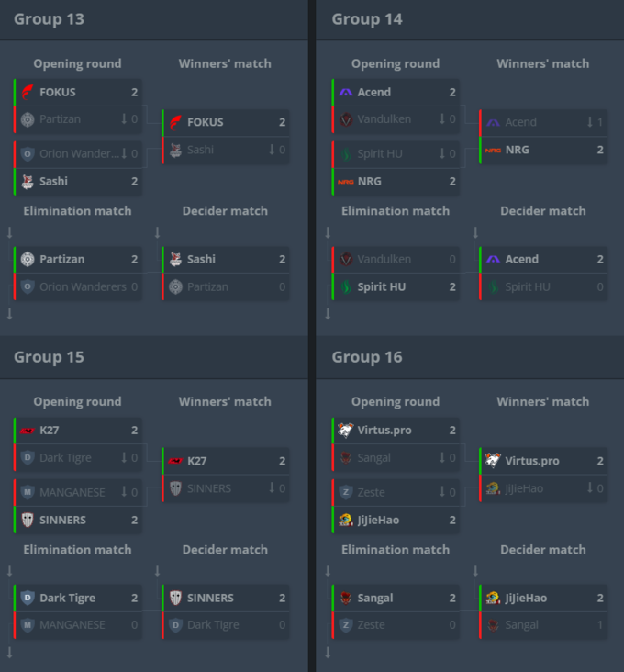Open Orion Wanderers in the Group 13 elimination match
This screenshot has width=624, height=672.
[x=78, y=286]
